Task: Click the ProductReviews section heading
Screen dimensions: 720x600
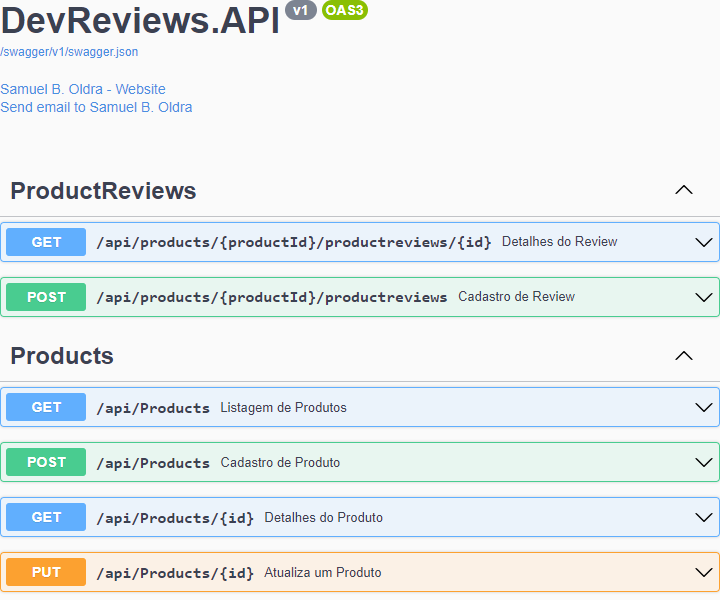Action: [x=103, y=191]
